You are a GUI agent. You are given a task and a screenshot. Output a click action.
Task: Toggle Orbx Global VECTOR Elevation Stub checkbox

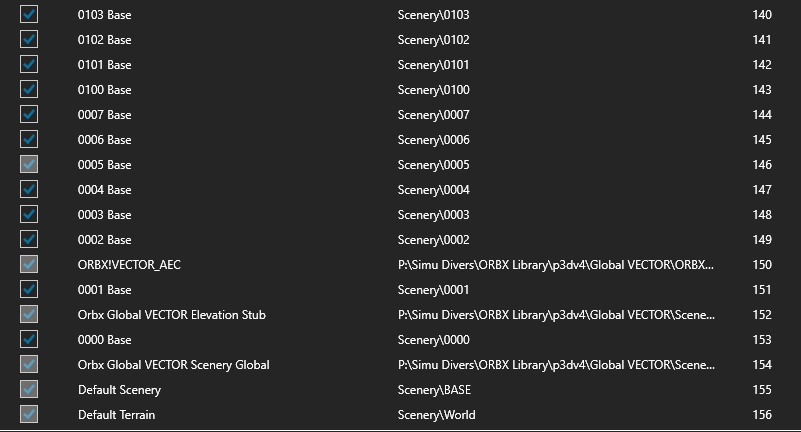29,315
